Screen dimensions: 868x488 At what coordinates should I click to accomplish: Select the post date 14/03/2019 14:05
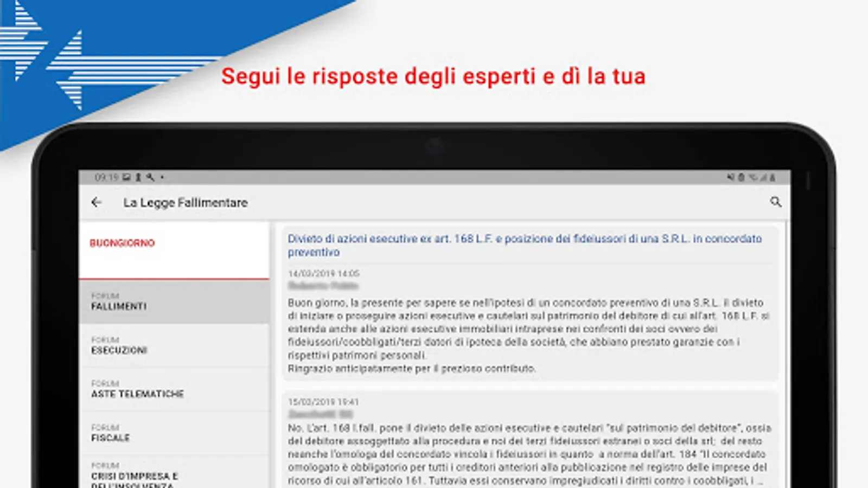point(323,274)
